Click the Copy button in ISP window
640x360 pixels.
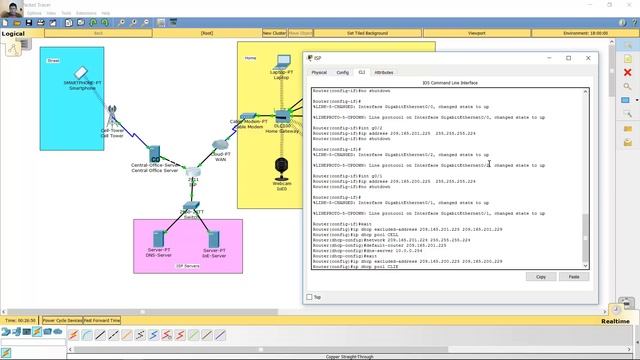point(541,277)
